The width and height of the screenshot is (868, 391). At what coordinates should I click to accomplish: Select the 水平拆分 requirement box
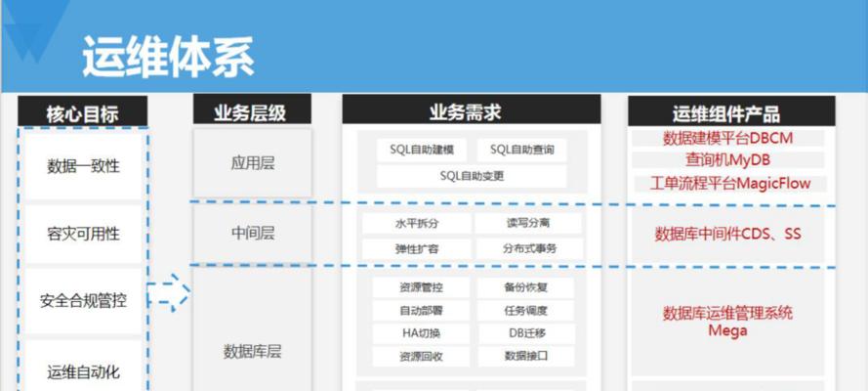click(417, 224)
